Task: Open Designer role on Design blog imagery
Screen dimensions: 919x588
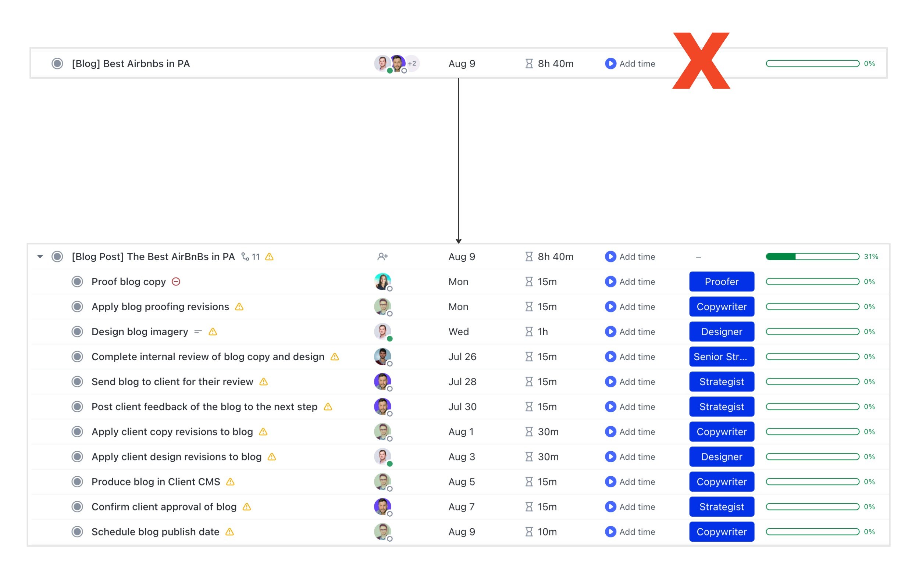Action: pos(722,332)
